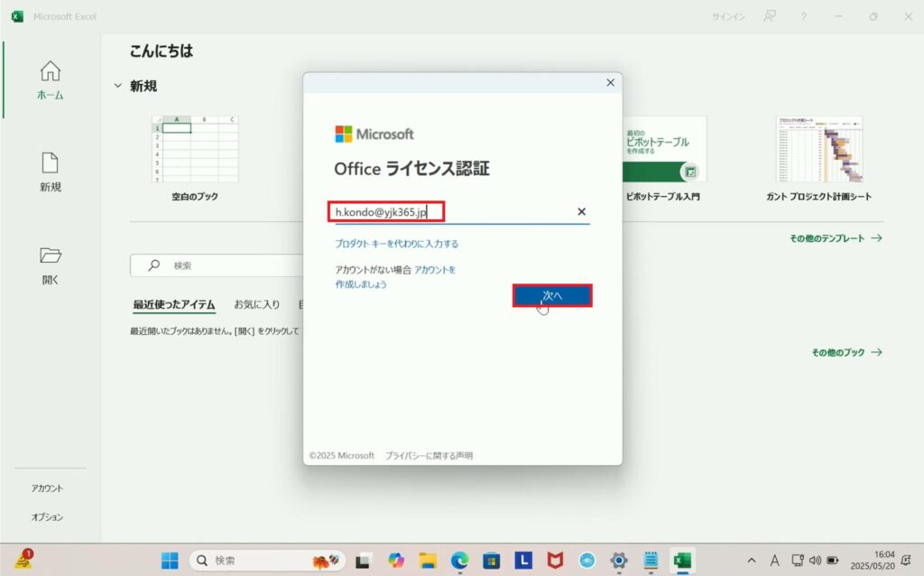Open アカウント in the Excel sidebar
This screenshot has height=576, width=924.
47,488
